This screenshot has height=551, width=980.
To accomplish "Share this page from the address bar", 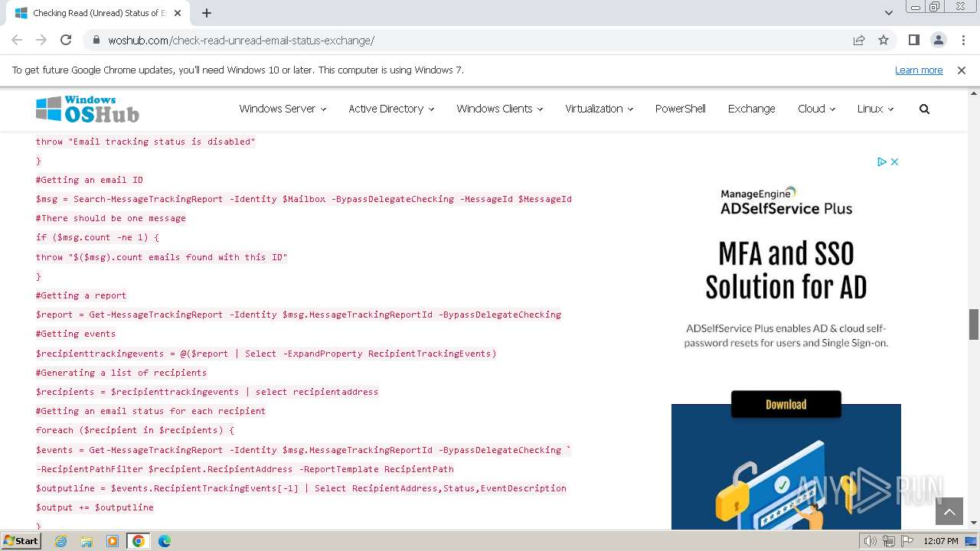I will tap(859, 41).
